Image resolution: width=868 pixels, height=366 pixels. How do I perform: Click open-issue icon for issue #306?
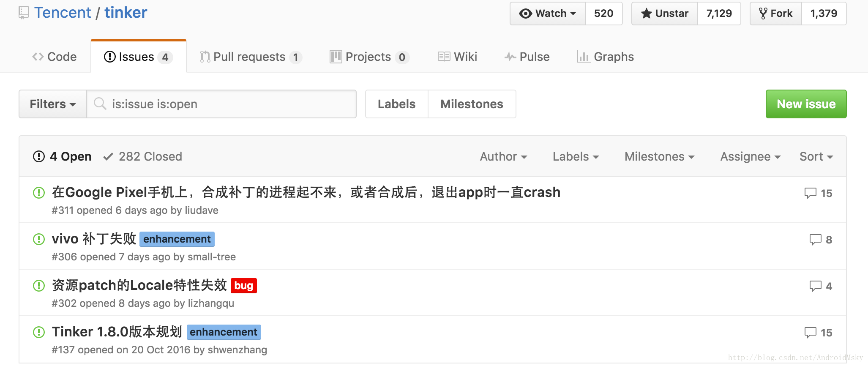coord(39,239)
